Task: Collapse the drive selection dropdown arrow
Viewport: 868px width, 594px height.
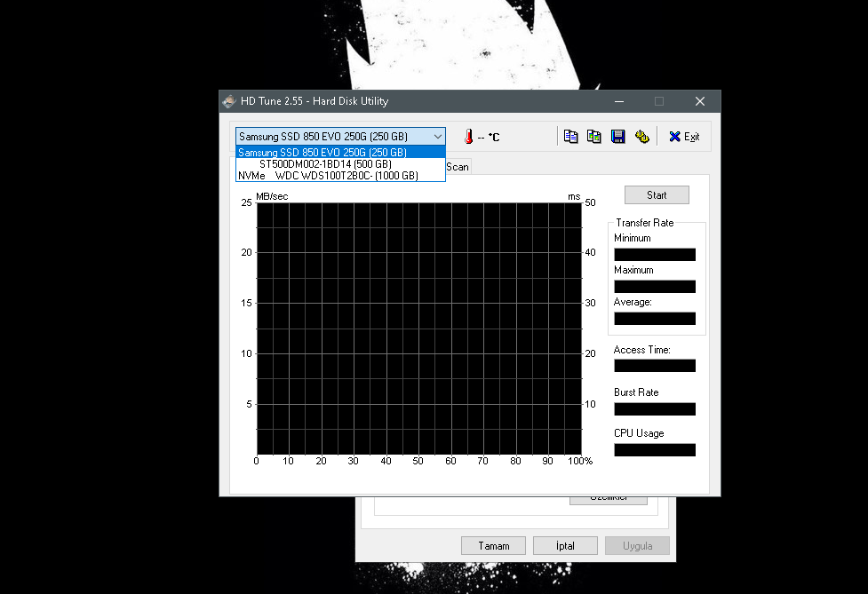Action: pos(437,136)
